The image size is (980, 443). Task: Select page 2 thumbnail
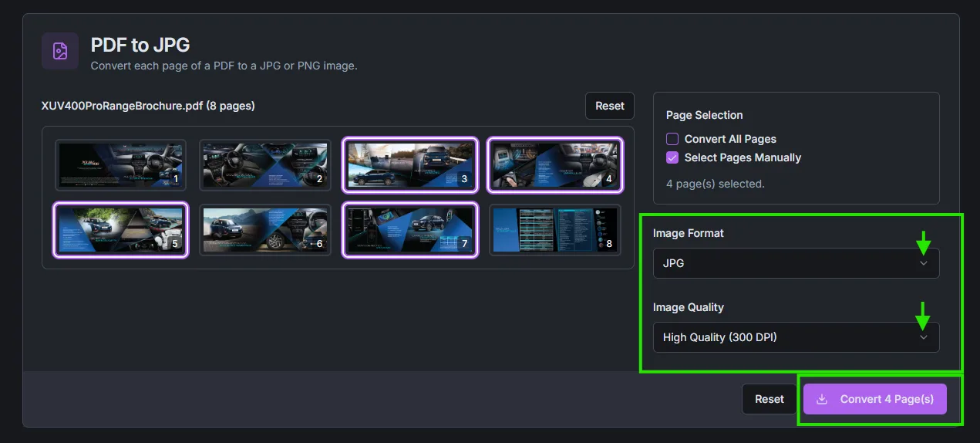click(x=264, y=164)
